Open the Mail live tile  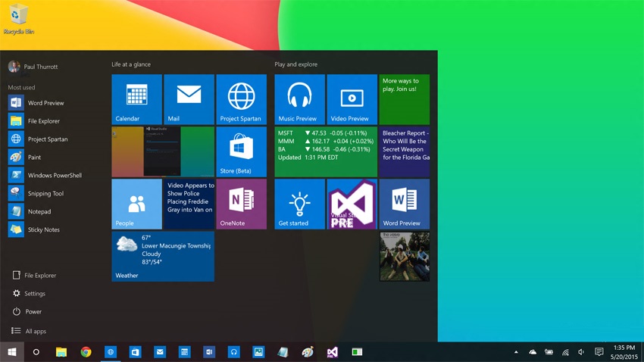[189, 99]
